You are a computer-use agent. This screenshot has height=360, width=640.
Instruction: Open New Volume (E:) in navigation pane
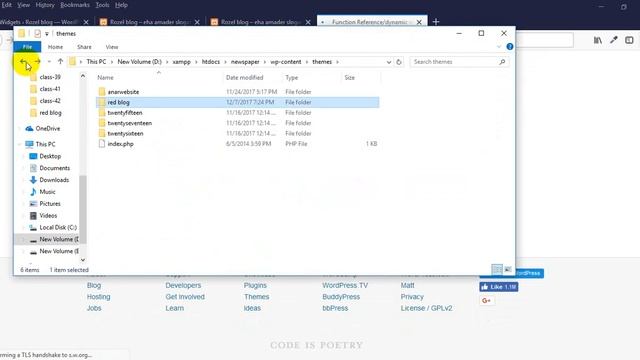tap(59, 251)
